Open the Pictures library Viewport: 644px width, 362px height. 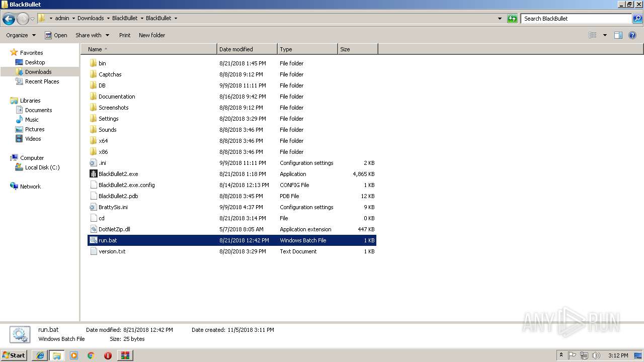[x=35, y=129]
